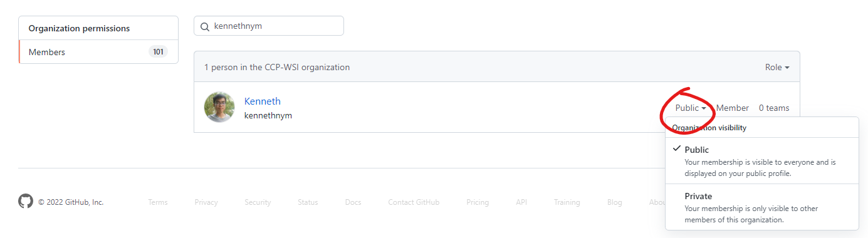Image resolution: width=868 pixels, height=238 pixels.
Task: Open Kenneth's avatar picture
Action: [x=219, y=107]
